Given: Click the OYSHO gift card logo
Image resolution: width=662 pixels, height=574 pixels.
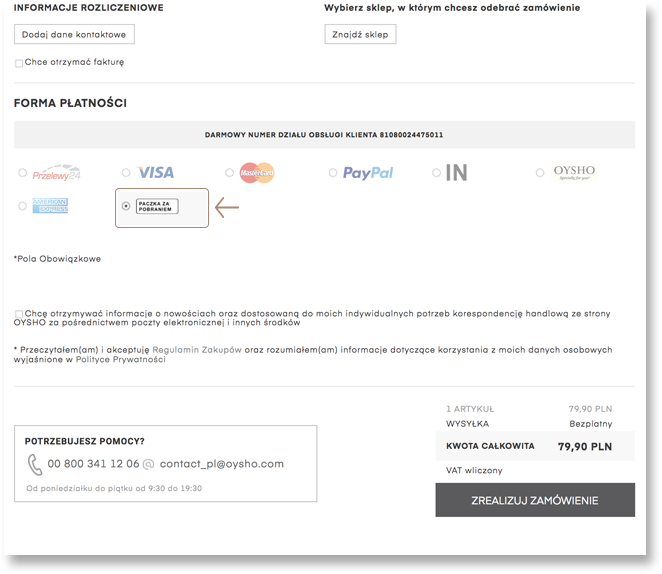Looking at the screenshot, I should [x=574, y=172].
